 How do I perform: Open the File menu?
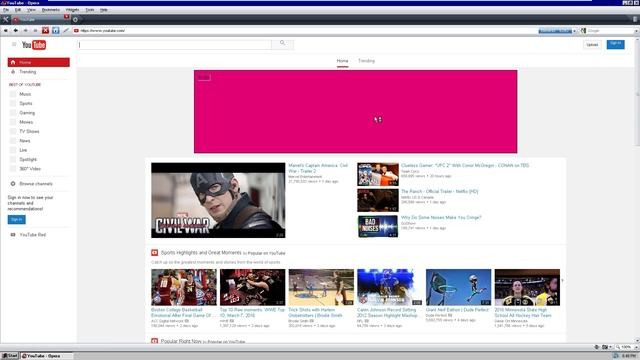point(6,10)
